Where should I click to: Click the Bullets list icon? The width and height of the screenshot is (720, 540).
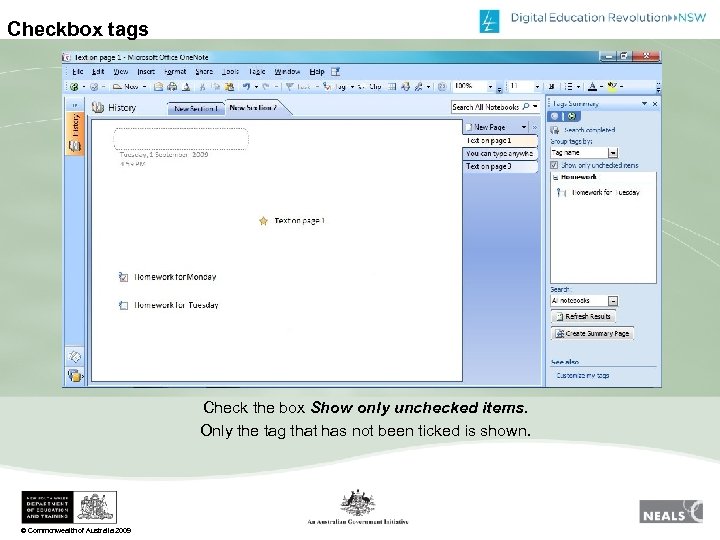coord(569,86)
